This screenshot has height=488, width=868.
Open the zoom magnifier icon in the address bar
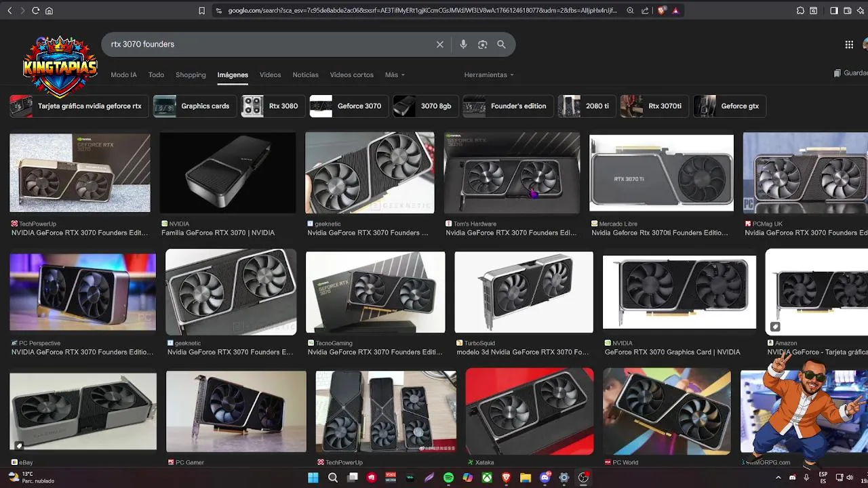click(x=630, y=11)
